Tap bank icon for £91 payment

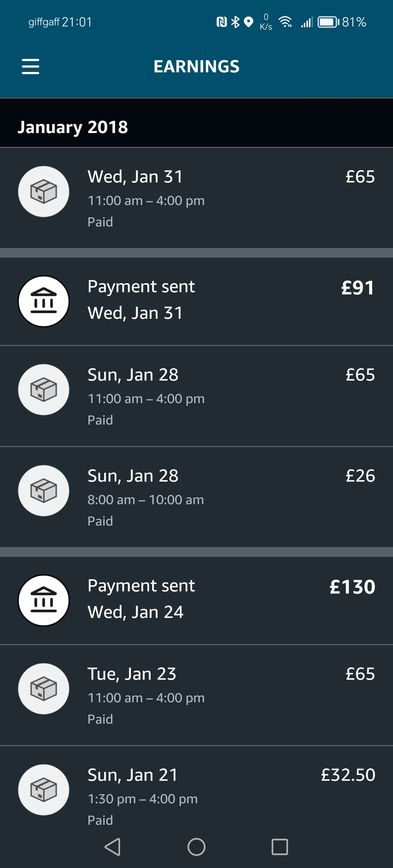(44, 301)
